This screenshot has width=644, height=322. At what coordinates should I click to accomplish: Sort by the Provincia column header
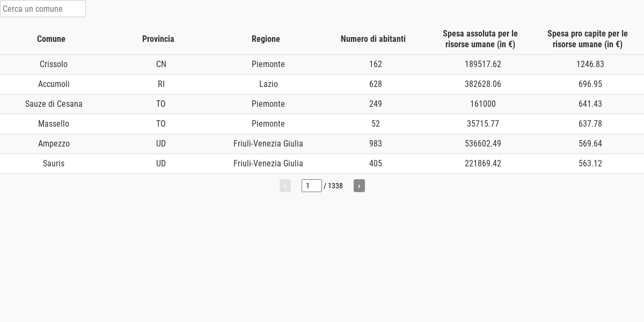pyautogui.click(x=158, y=39)
